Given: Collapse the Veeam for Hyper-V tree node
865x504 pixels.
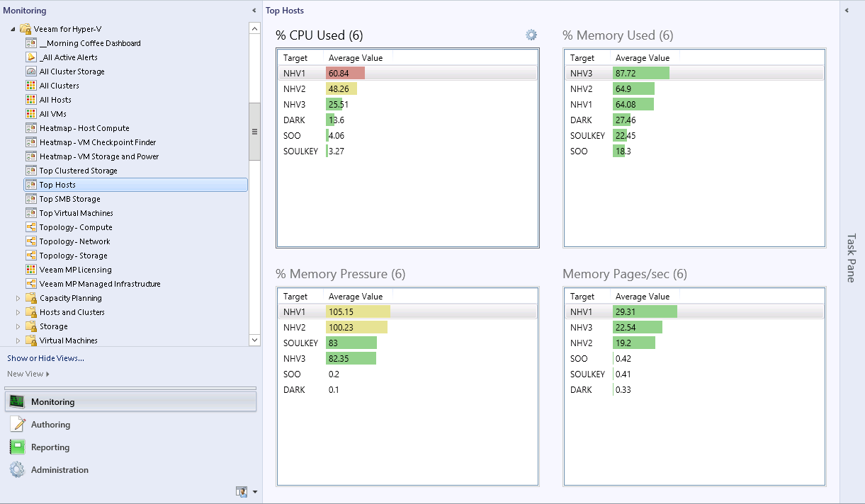Looking at the screenshot, I should point(13,29).
